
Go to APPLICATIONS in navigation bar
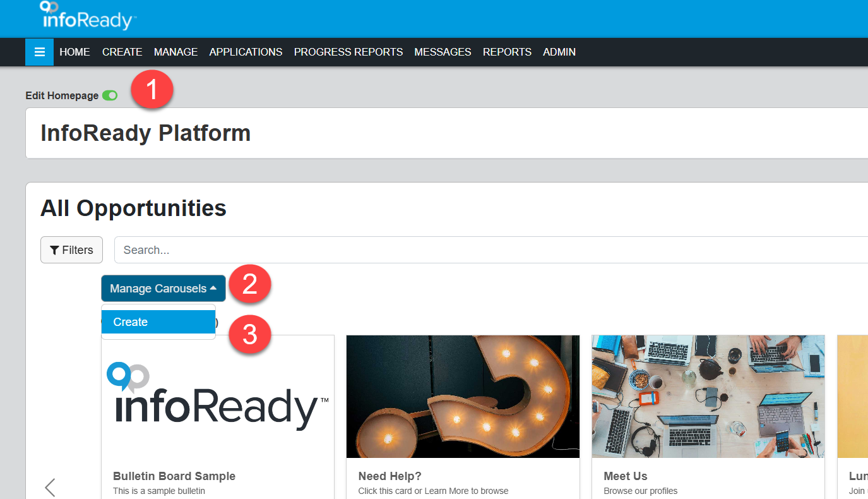(x=246, y=52)
